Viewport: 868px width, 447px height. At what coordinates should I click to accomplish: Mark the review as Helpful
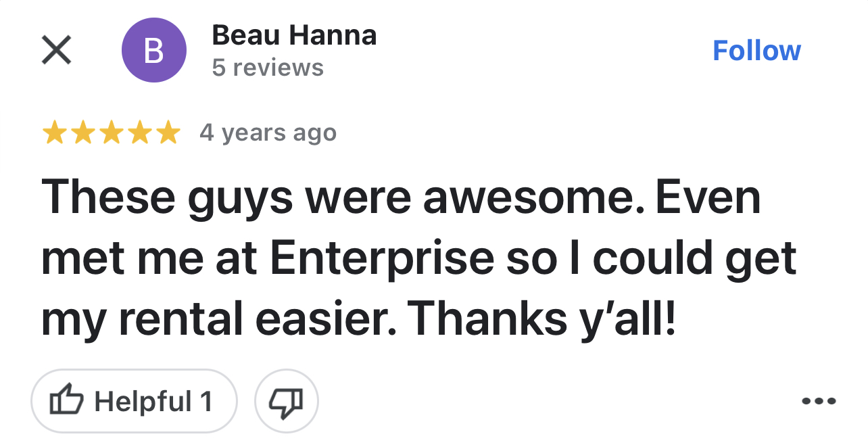click(134, 401)
